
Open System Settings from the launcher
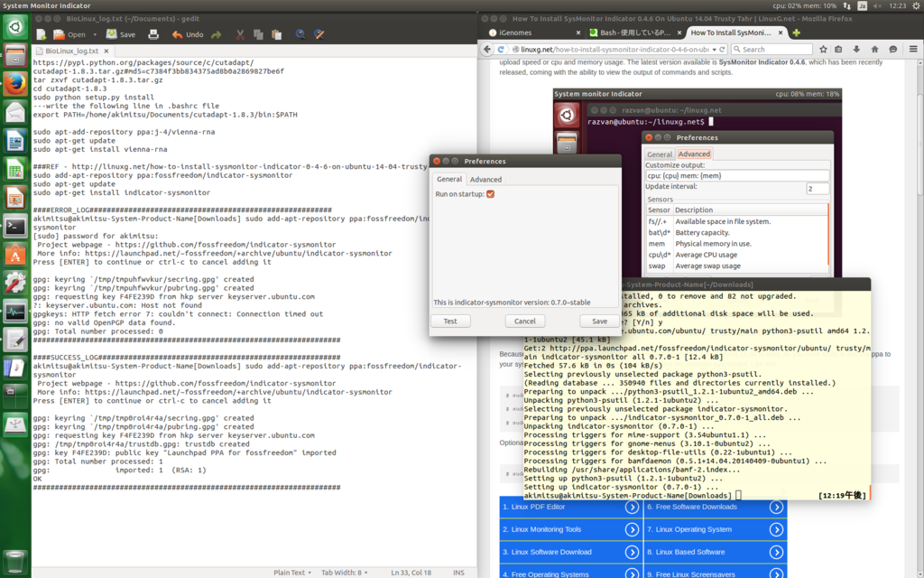pos(15,283)
